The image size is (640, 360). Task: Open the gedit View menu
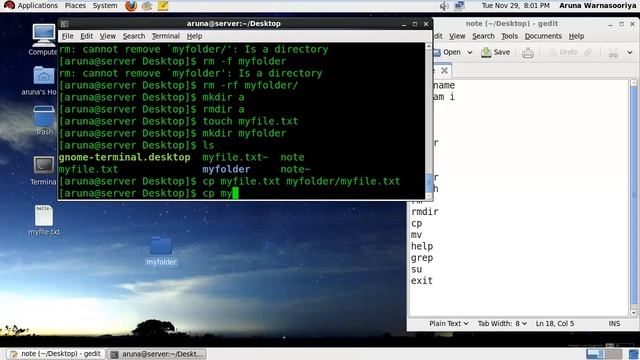point(457,36)
